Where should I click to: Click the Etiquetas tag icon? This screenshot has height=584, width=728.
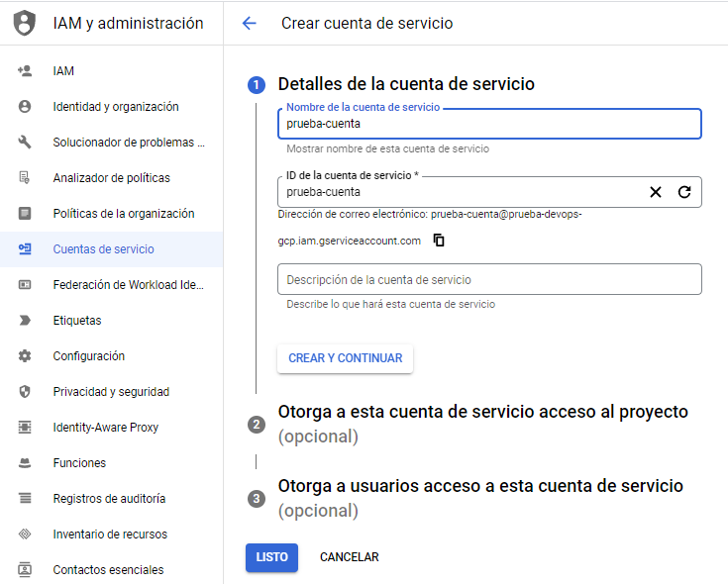[x=25, y=321]
